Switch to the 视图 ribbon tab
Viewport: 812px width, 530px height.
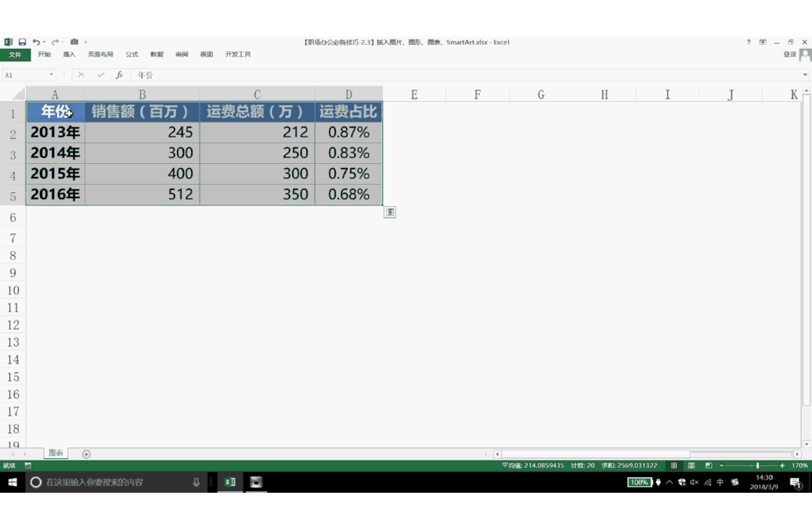tap(206, 55)
